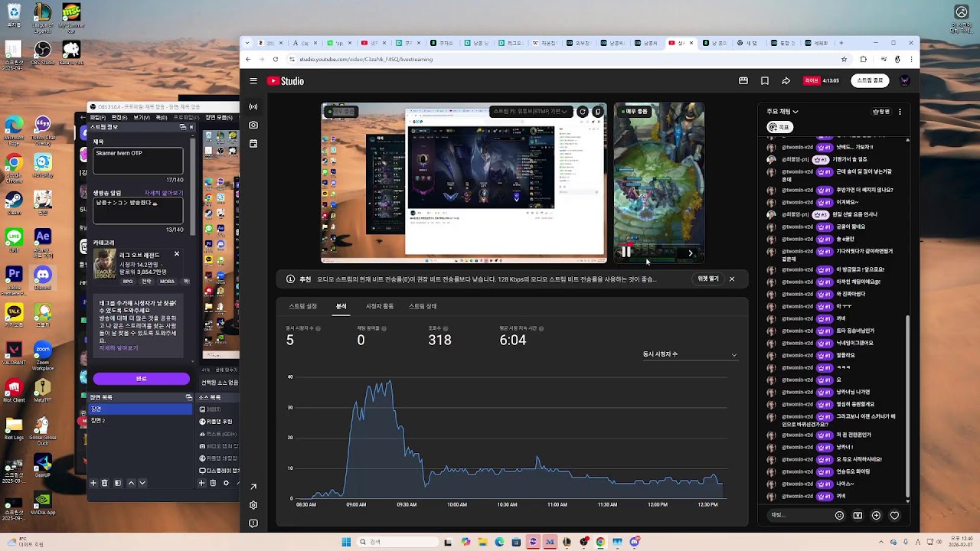Pause the live game preview
Viewport: 980px width, 551px height.
[626, 252]
